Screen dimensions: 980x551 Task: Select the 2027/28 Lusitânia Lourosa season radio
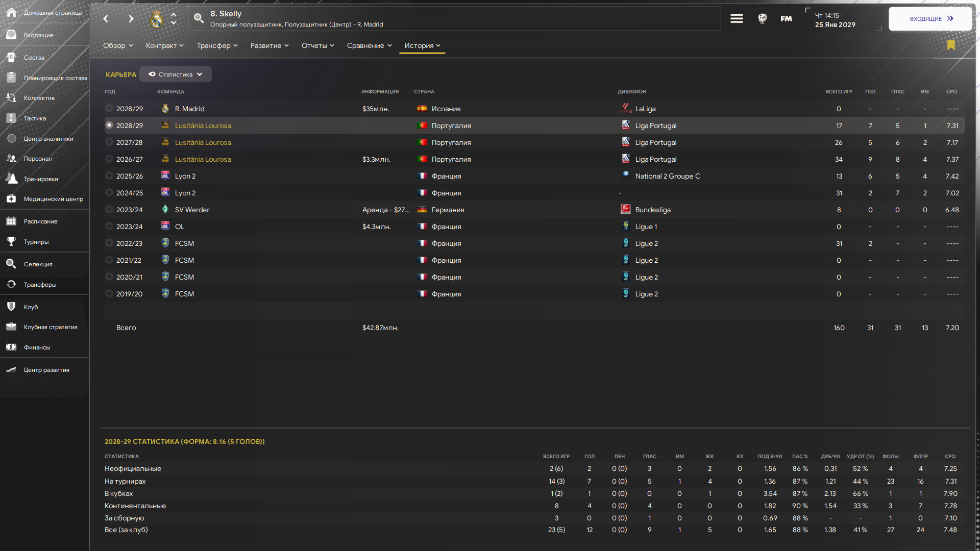(109, 142)
